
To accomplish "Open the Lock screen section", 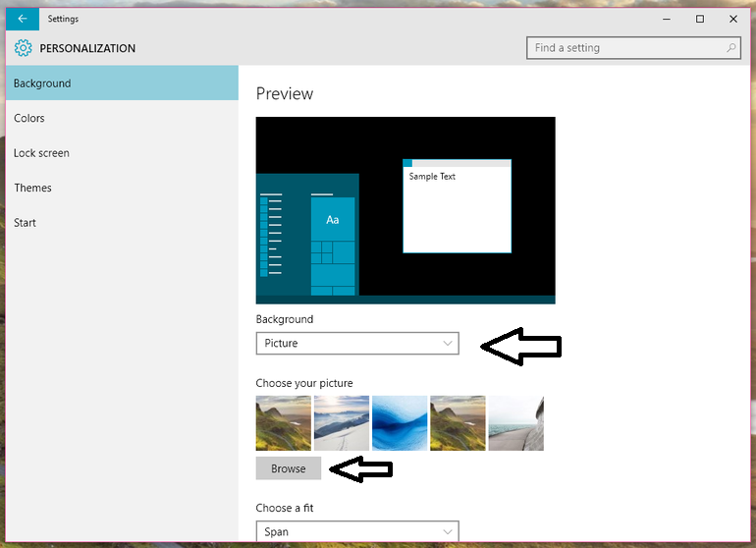I will [122, 153].
